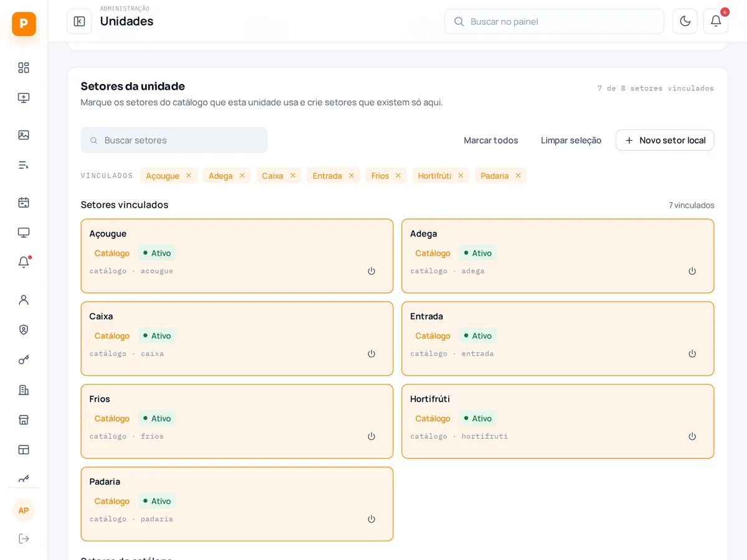Go to the user icon in the sidebar
The height and width of the screenshot is (560, 747).
24,300
